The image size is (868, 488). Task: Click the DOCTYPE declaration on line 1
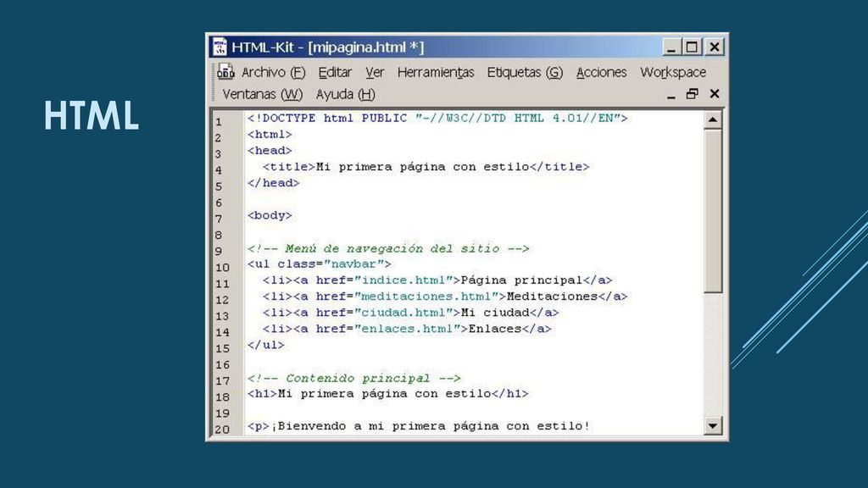pos(437,119)
